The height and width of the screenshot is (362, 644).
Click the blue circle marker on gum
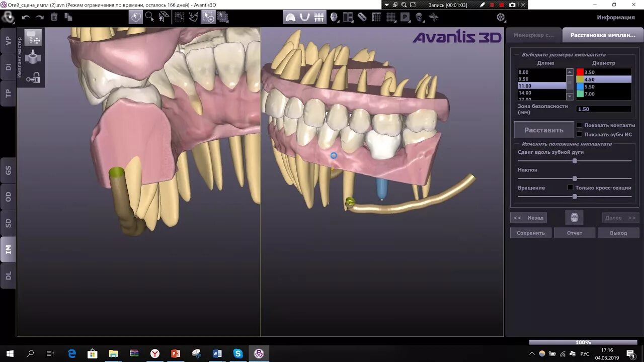coord(334,156)
